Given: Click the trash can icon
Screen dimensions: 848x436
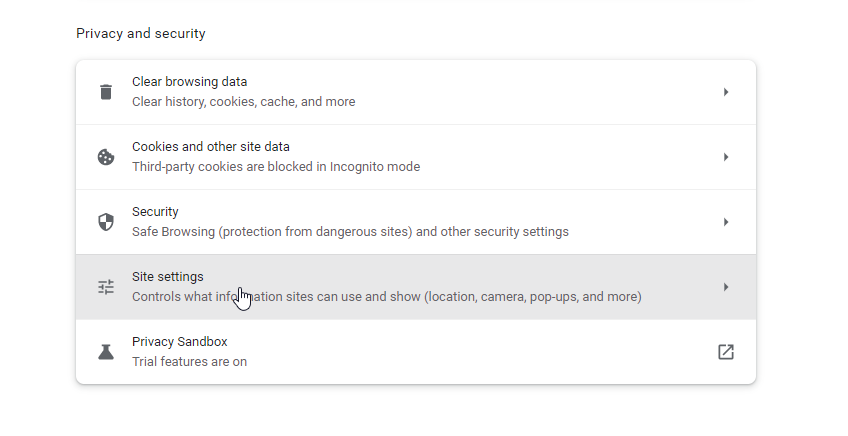Looking at the screenshot, I should pyautogui.click(x=106, y=92).
